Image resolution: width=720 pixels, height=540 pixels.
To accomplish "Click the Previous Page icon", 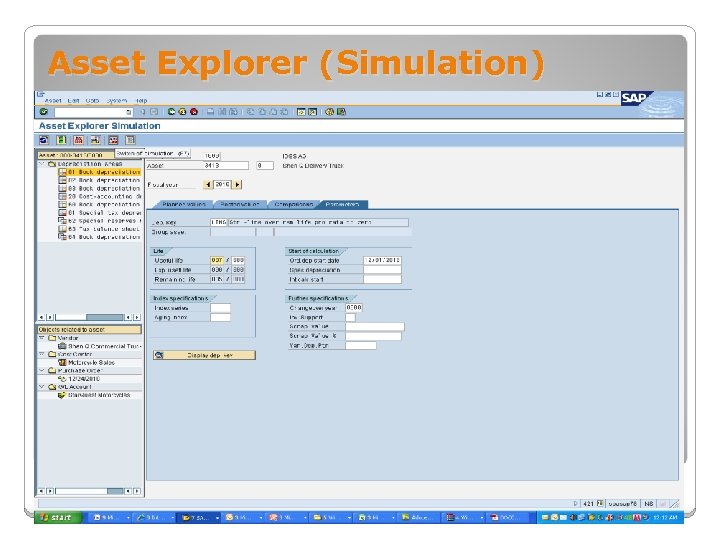I will tap(262, 112).
